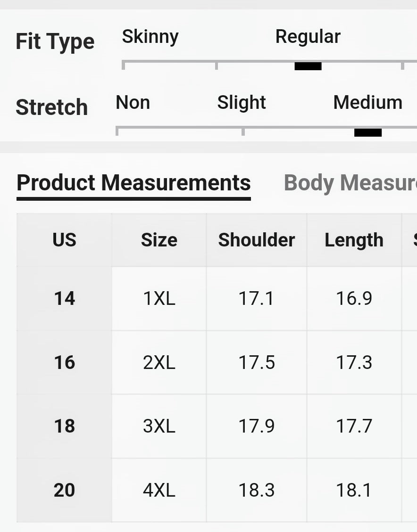The height and width of the screenshot is (532, 417).
Task: Select the 3XL size cell
Action: tap(159, 426)
